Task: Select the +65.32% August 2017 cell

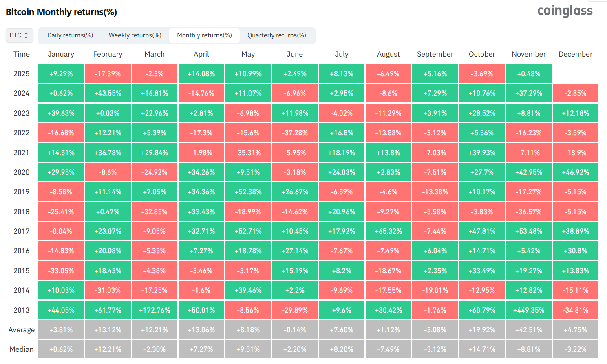Action: click(388, 231)
